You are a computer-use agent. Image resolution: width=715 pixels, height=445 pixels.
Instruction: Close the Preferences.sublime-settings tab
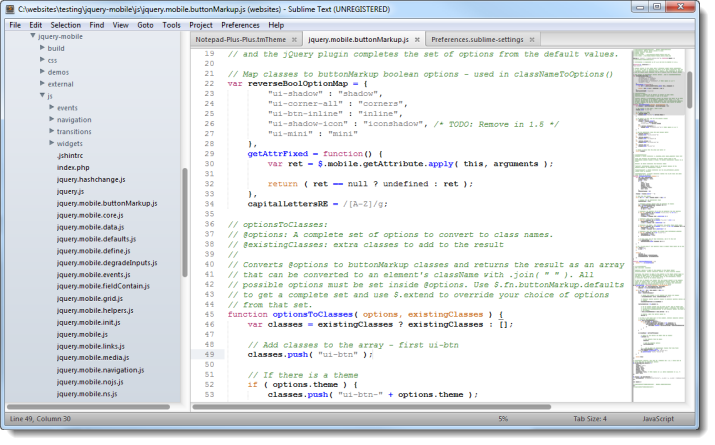(x=532, y=40)
